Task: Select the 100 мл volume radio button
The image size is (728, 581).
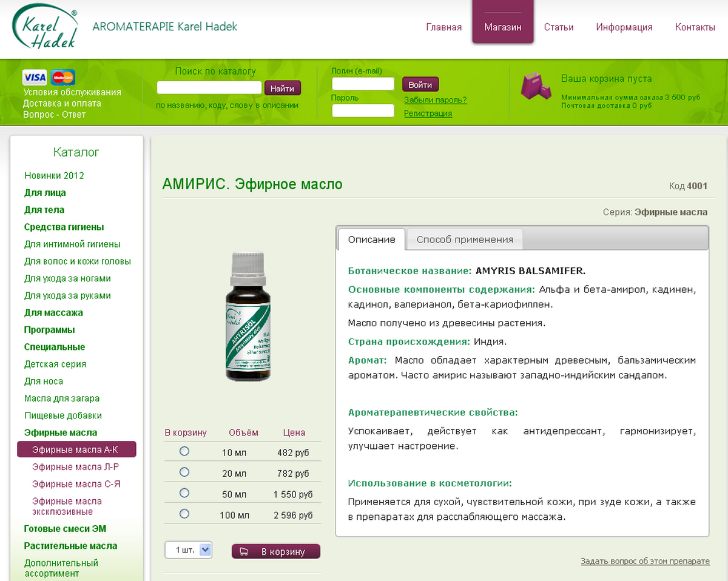Action: click(x=184, y=513)
